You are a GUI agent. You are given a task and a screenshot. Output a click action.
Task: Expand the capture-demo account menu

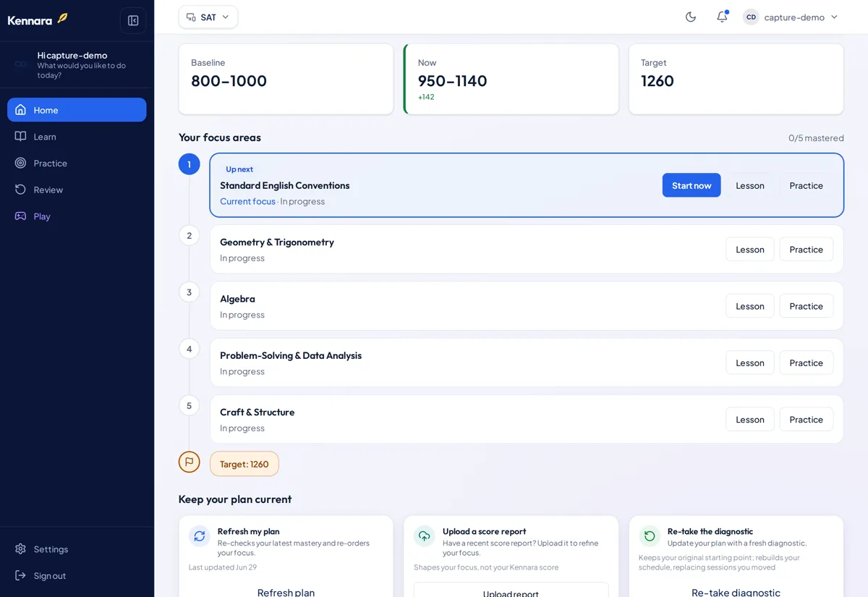(791, 17)
